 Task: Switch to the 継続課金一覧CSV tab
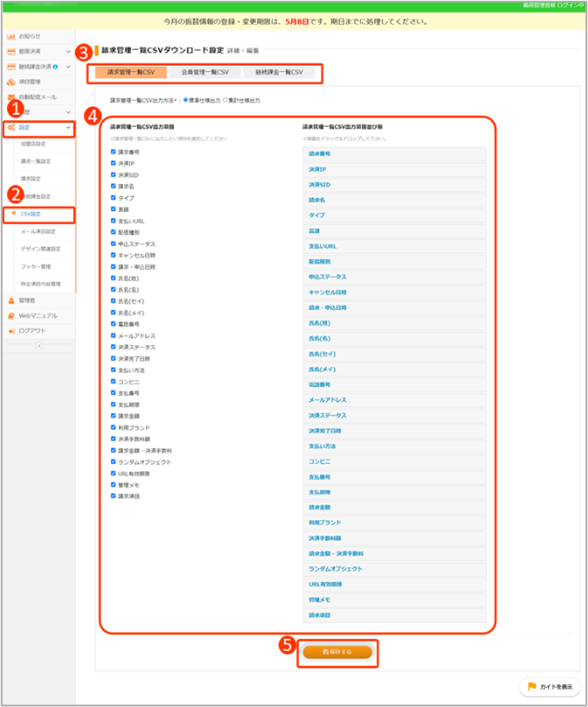pos(279,72)
